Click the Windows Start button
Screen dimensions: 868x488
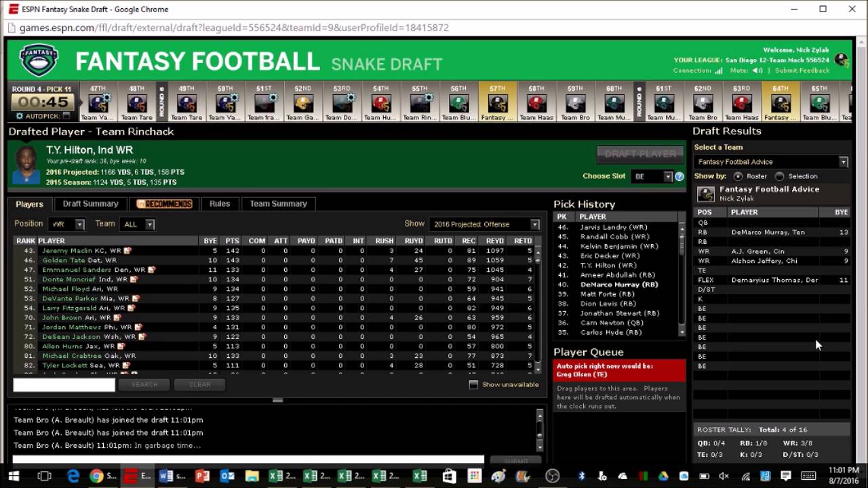tap(14, 476)
